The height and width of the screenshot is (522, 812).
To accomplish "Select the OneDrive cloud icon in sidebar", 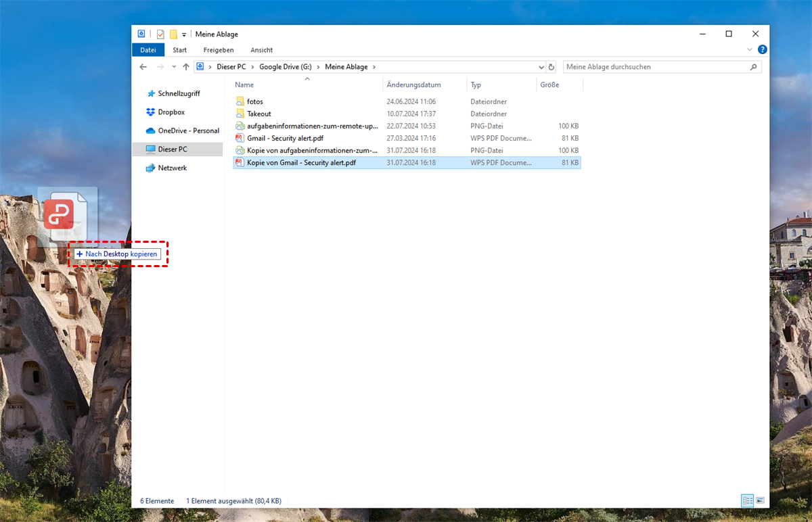I will click(x=150, y=130).
